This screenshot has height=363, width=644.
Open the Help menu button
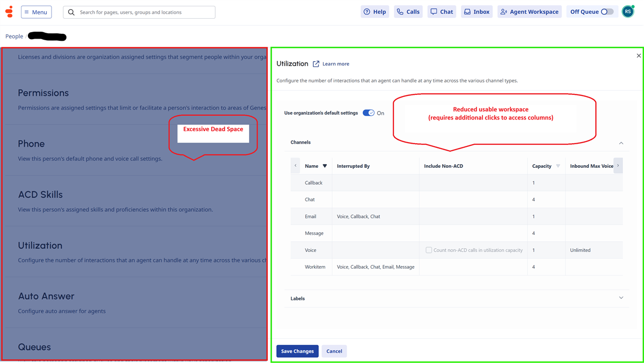(x=375, y=12)
